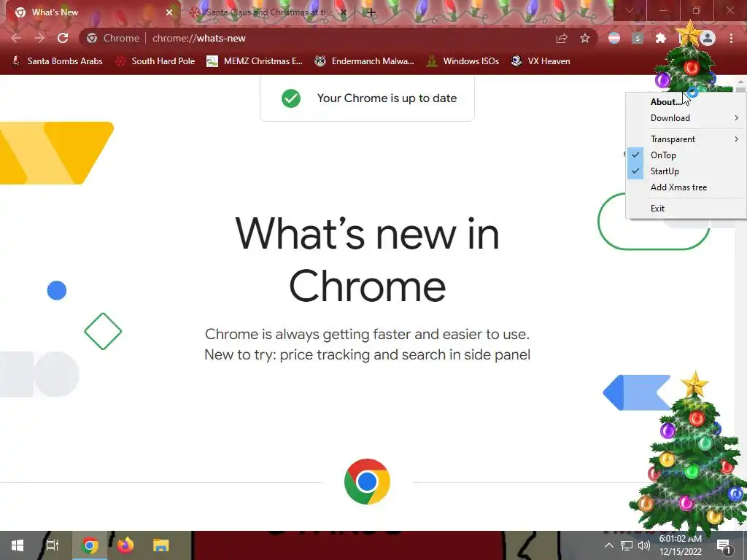Click green check update status icon
This screenshot has height=560, width=747.
click(291, 98)
